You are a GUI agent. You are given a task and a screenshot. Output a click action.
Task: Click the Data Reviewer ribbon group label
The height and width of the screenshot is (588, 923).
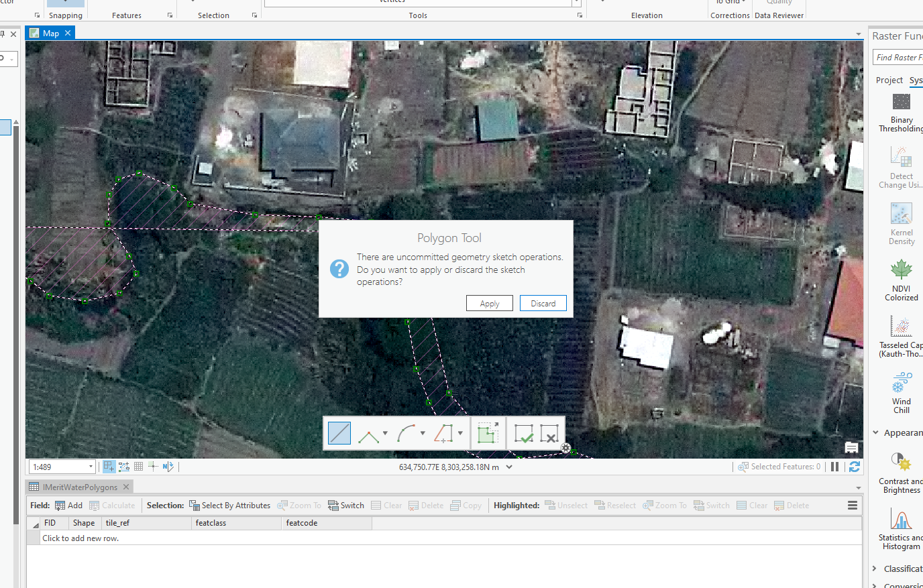pyautogui.click(x=779, y=15)
